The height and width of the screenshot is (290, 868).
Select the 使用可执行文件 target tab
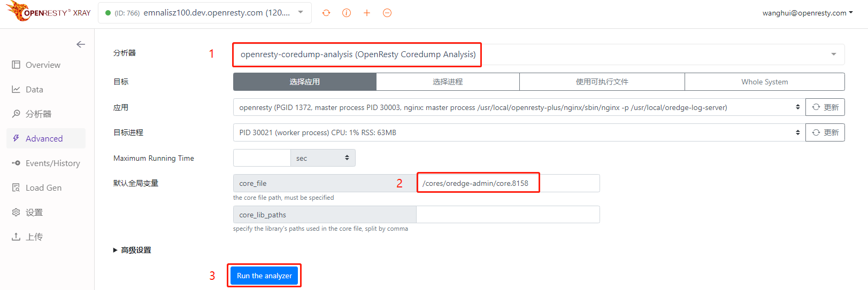coord(602,82)
